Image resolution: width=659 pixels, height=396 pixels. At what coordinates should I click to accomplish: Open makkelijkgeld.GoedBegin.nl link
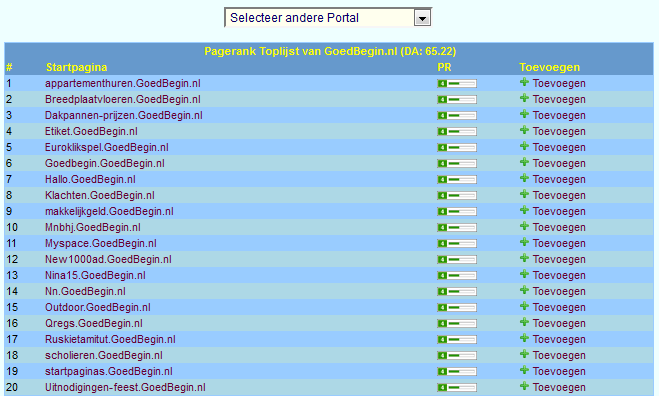click(x=109, y=211)
